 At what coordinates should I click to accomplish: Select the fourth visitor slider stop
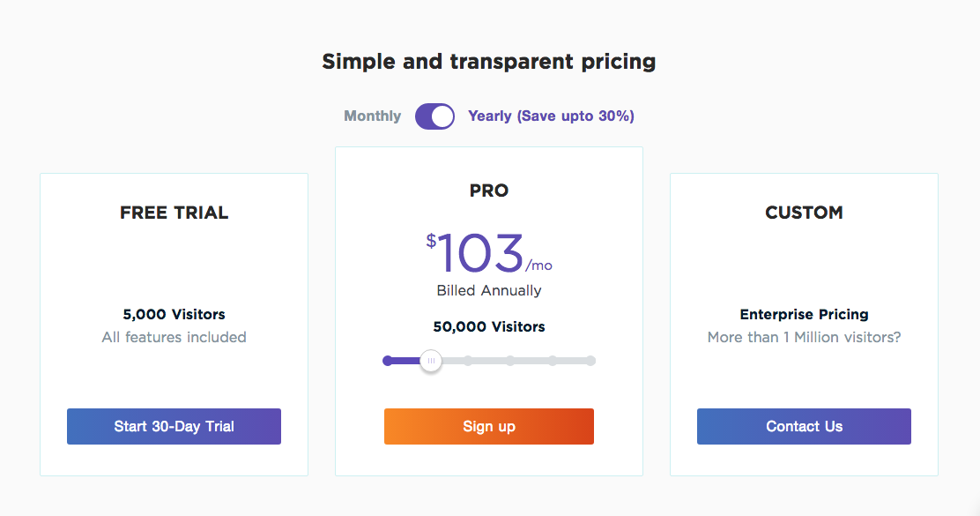[510, 361]
